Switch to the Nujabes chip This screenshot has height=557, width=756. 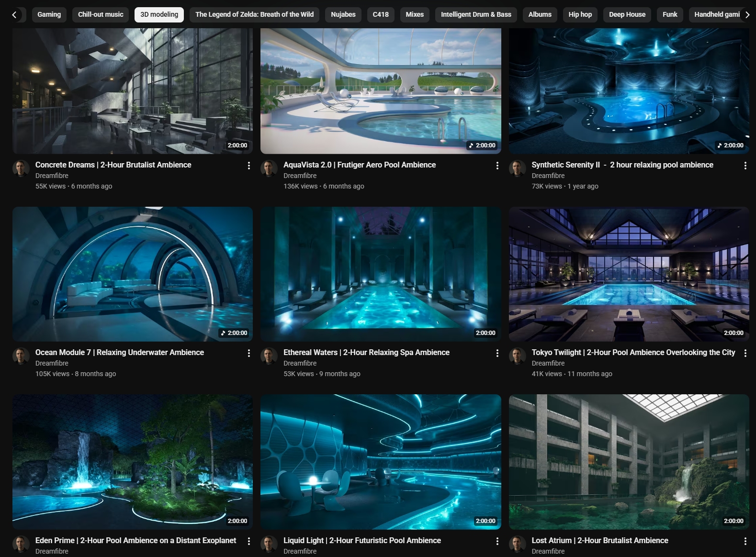[343, 15]
